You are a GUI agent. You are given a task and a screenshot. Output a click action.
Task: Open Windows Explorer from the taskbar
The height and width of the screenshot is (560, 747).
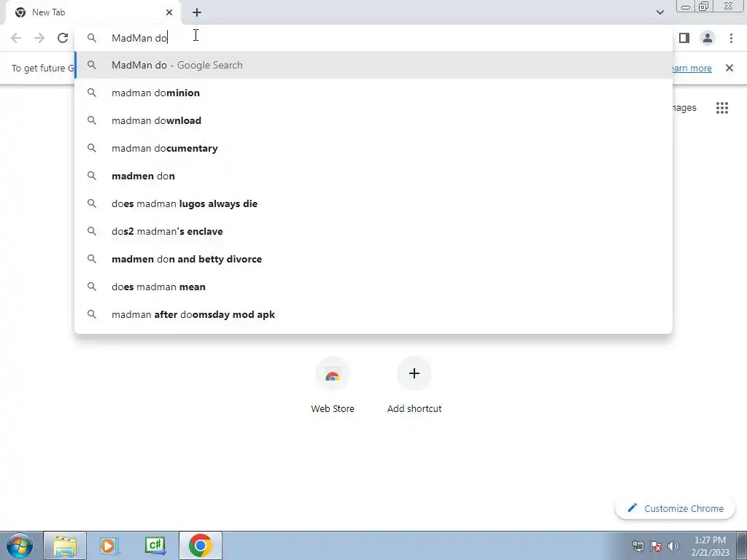(x=65, y=545)
